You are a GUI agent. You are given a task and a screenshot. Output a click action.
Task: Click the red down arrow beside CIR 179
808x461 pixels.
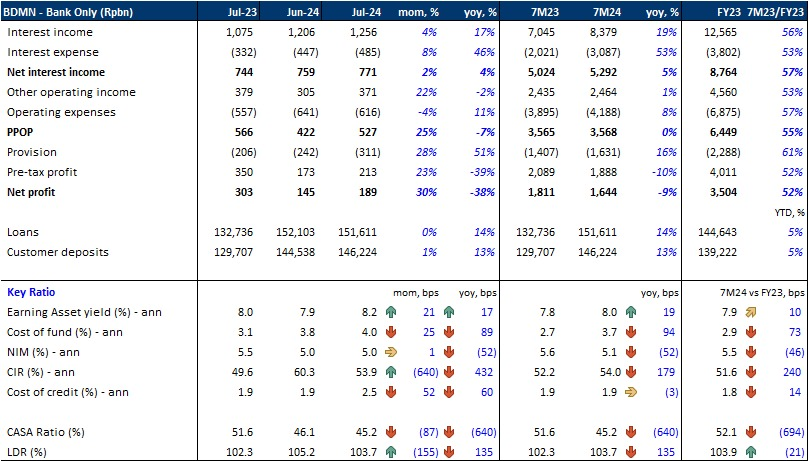click(631, 372)
